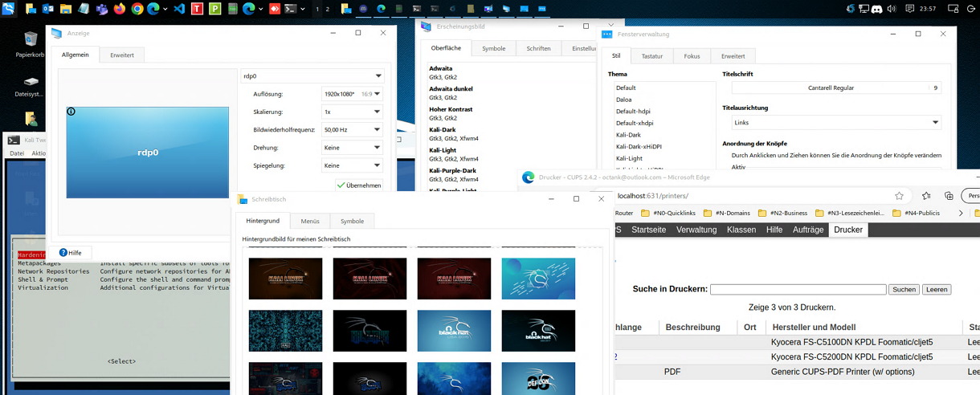The image size is (980, 395).
Task: Select black hat blue wallpaper thumbnail
Action: (454, 331)
